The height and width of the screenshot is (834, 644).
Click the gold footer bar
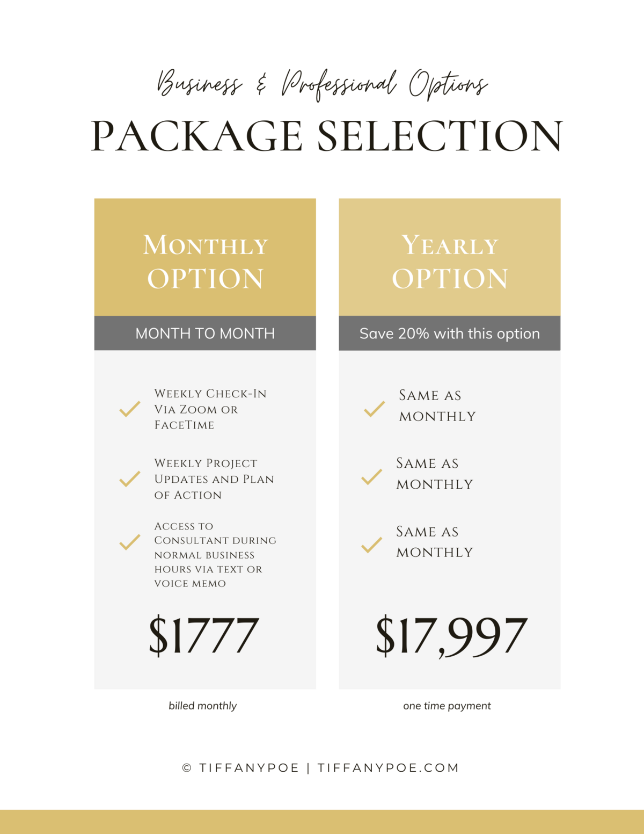click(322, 822)
